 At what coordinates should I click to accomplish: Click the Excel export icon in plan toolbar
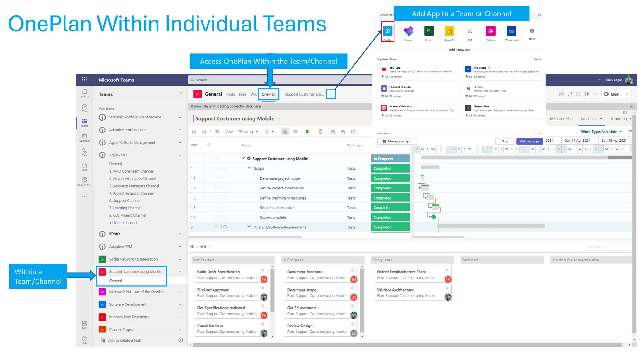(308, 132)
